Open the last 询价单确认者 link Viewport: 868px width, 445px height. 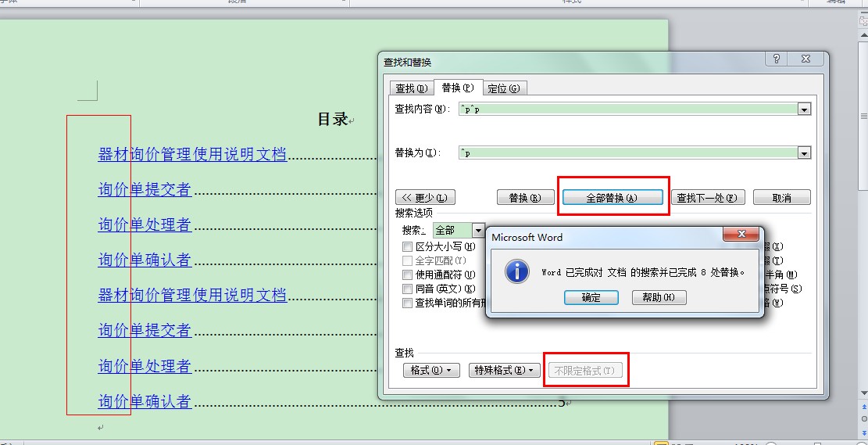tap(145, 401)
